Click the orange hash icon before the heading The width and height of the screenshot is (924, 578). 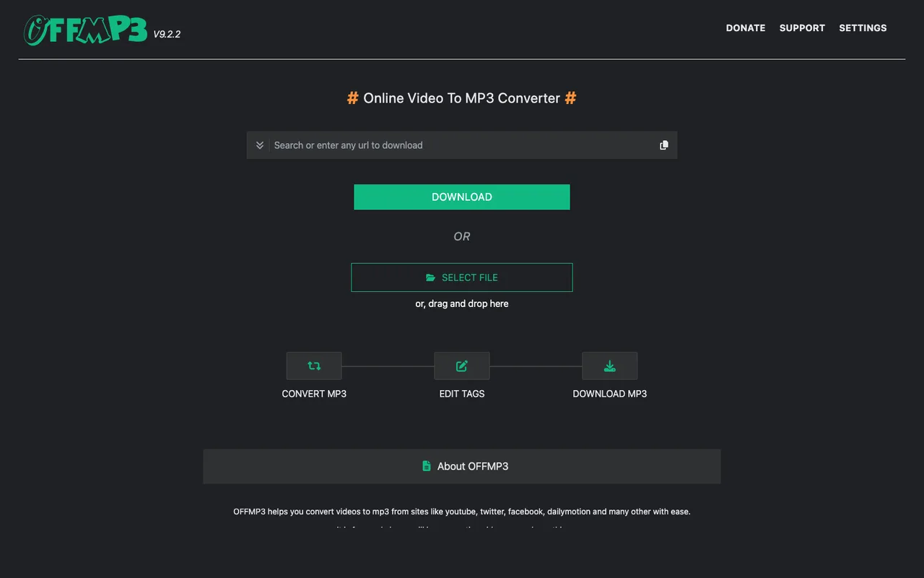(352, 98)
